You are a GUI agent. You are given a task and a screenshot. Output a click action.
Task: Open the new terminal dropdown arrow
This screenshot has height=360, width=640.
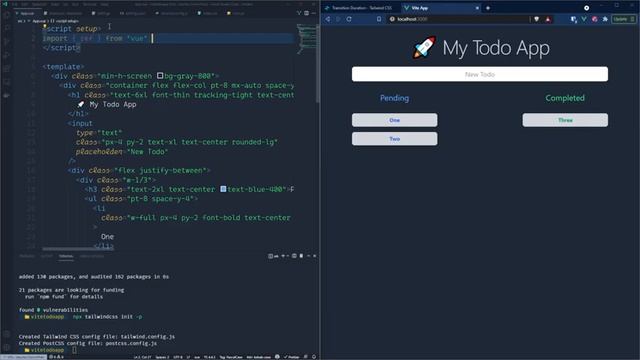pyautogui.click(x=287, y=256)
